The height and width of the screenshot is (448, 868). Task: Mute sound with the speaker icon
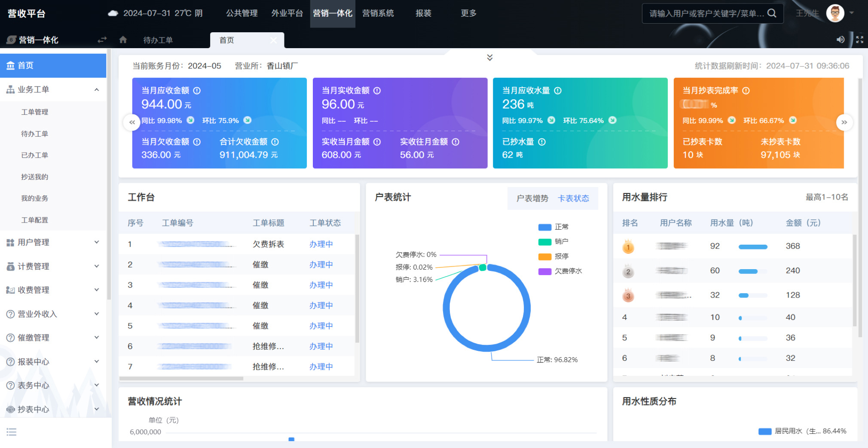click(840, 40)
